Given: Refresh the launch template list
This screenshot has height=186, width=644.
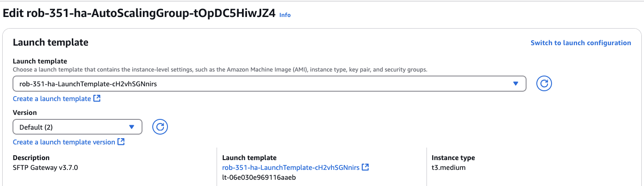Looking at the screenshot, I should tap(544, 84).
